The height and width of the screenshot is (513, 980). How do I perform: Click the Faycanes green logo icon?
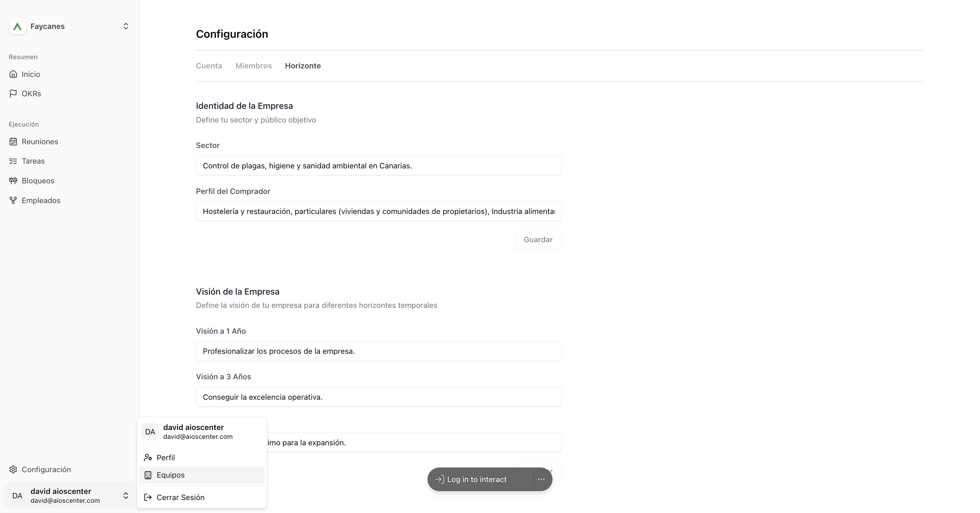17,26
